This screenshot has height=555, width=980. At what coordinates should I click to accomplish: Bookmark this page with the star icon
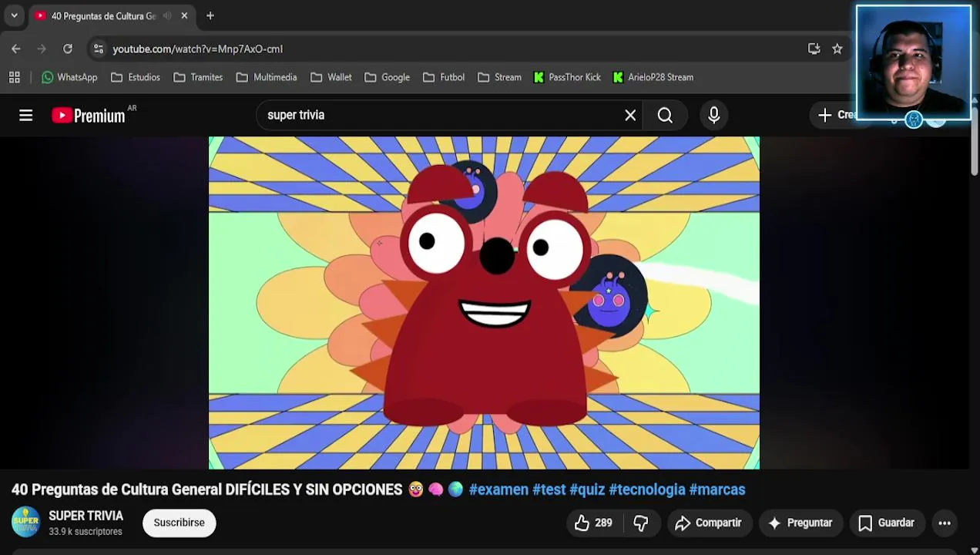click(837, 49)
